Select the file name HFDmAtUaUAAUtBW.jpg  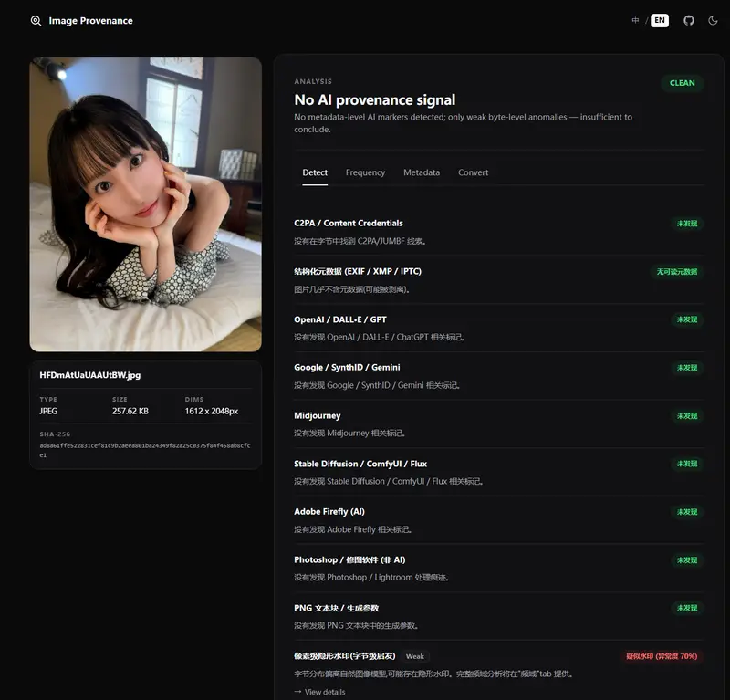[89, 375]
